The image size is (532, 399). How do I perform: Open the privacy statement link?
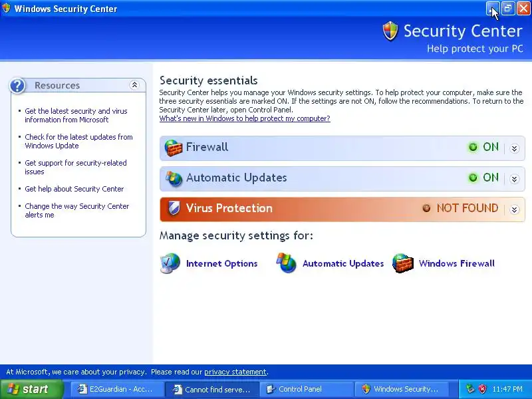pyautogui.click(x=235, y=372)
